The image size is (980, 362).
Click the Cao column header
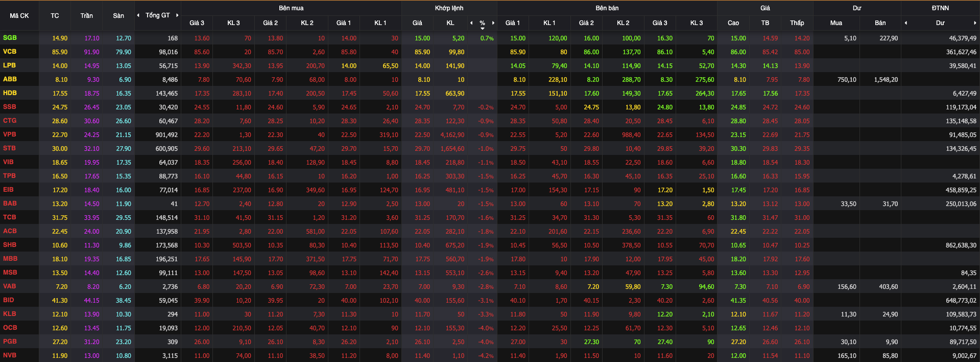click(x=733, y=23)
